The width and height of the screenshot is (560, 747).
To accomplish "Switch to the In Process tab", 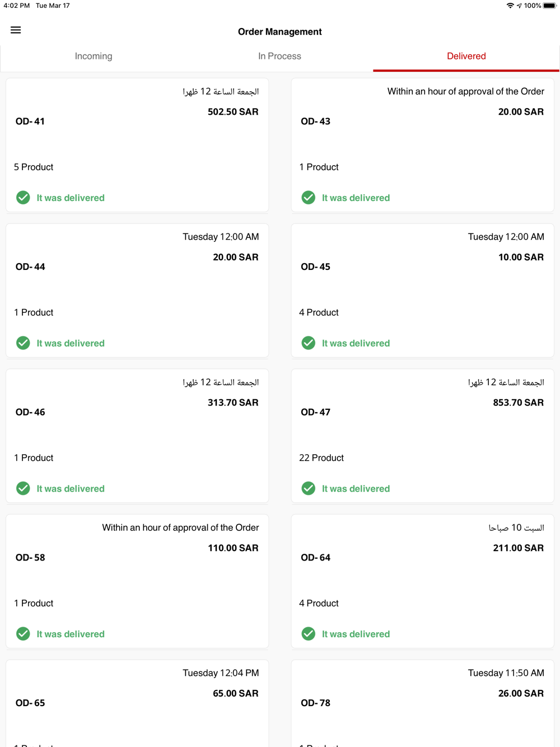I will coord(279,56).
